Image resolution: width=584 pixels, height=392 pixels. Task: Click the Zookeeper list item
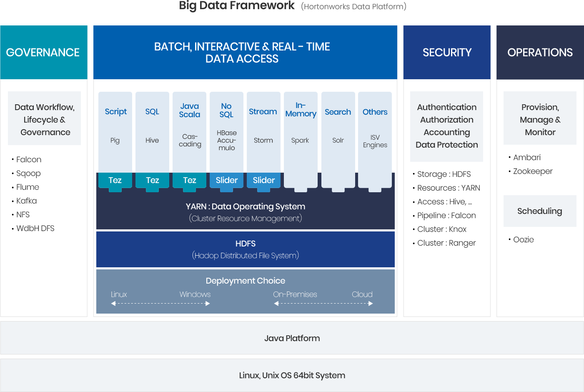click(532, 171)
